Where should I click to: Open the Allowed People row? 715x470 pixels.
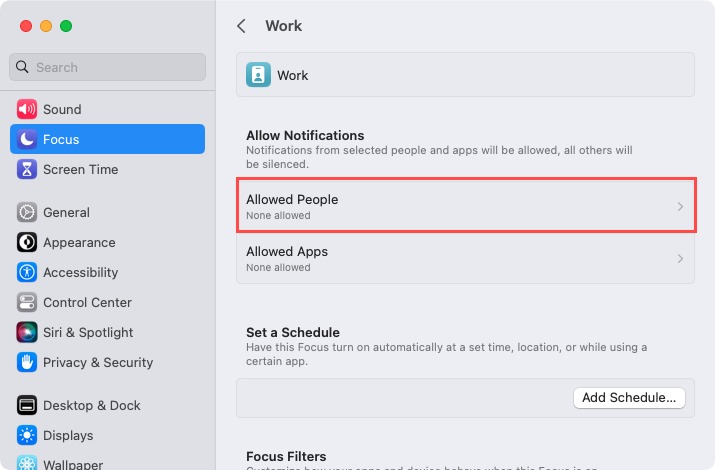pyautogui.click(x=466, y=205)
